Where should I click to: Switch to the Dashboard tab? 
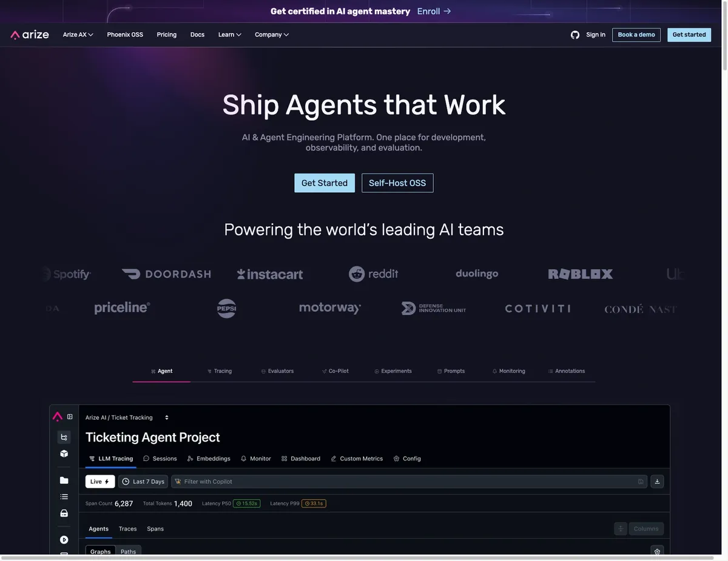pos(301,459)
